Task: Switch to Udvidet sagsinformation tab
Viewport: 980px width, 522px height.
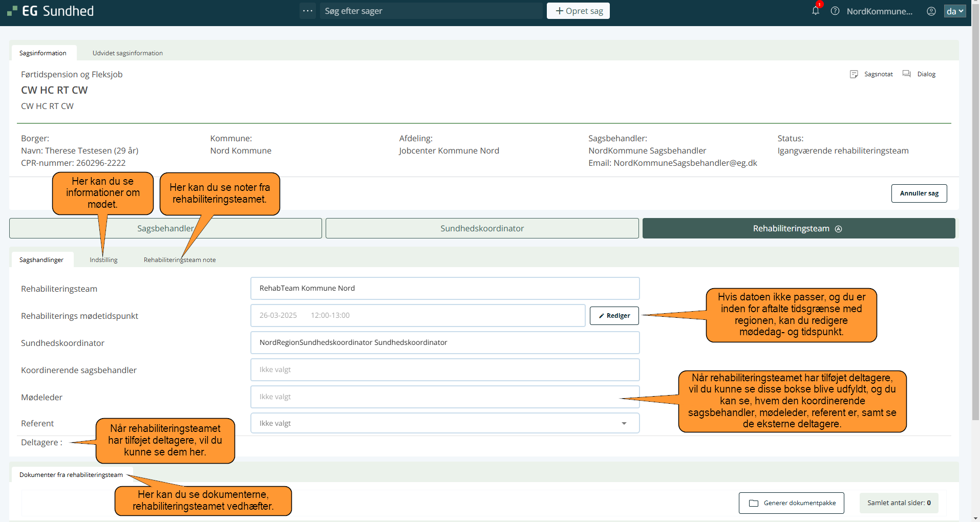Action: coord(127,53)
